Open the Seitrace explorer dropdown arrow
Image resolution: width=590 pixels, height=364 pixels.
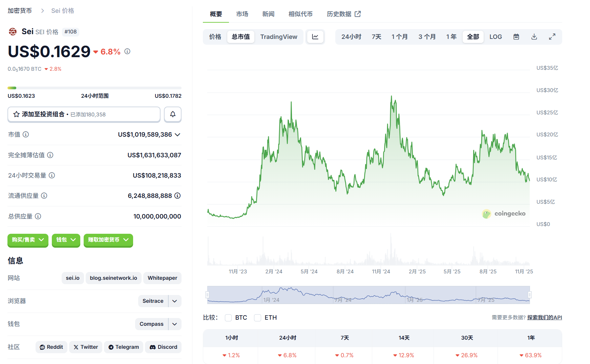tap(175, 301)
